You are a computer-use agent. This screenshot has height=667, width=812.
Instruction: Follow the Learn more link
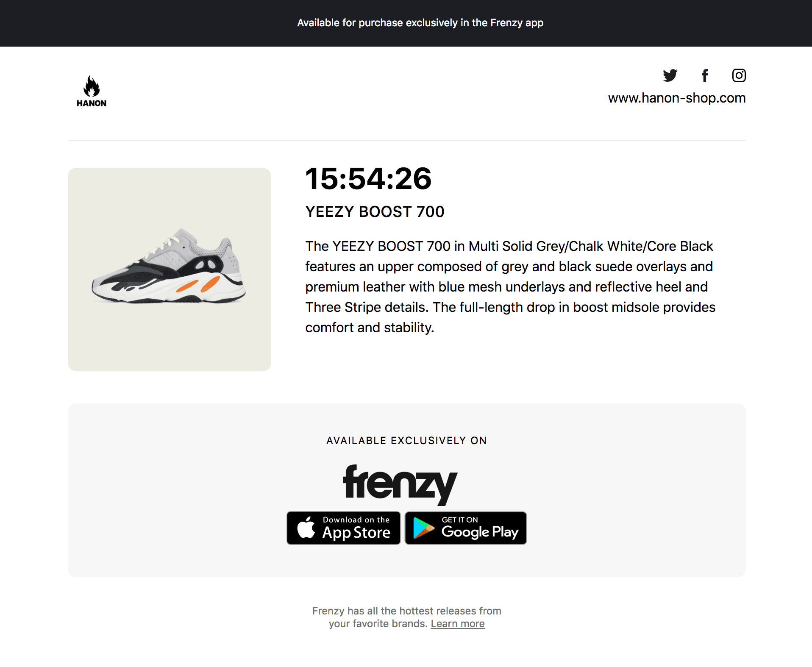tap(458, 624)
